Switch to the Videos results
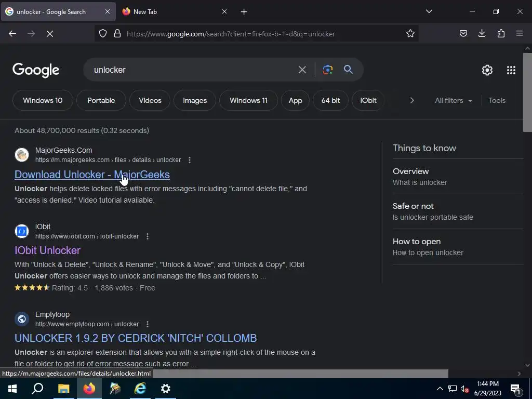Screen dimensions: 532x399 coord(150,100)
